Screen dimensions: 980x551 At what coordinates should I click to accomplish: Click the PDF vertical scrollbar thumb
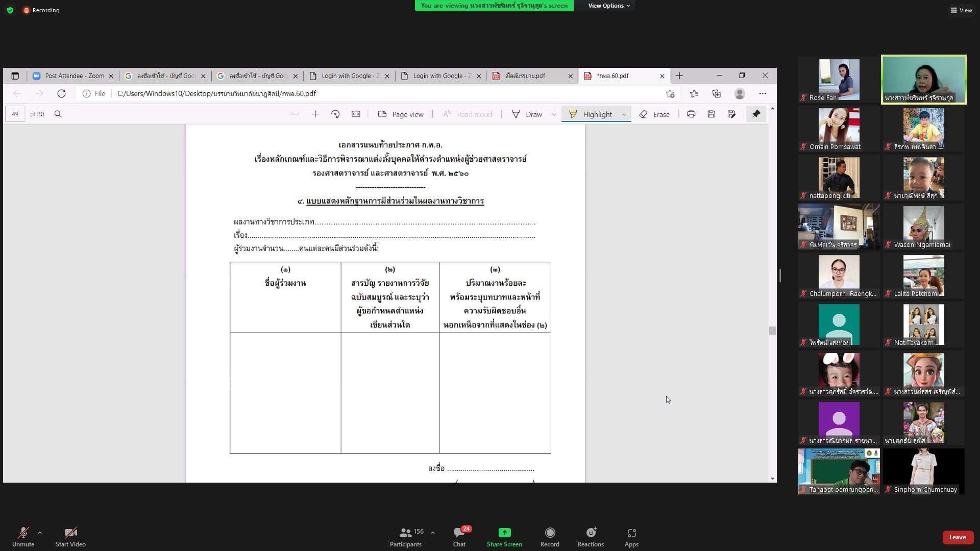(x=772, y=331)
